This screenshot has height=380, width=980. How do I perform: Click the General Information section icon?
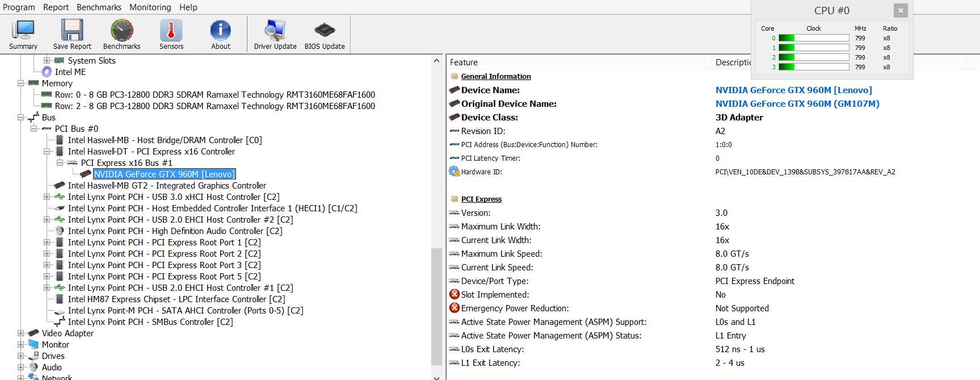tap(454, 76)
